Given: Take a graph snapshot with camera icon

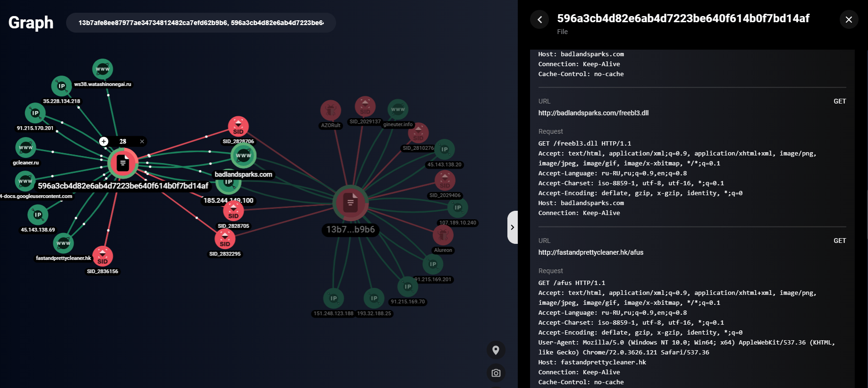Looking at the screenshot, I should coord(496,373).
